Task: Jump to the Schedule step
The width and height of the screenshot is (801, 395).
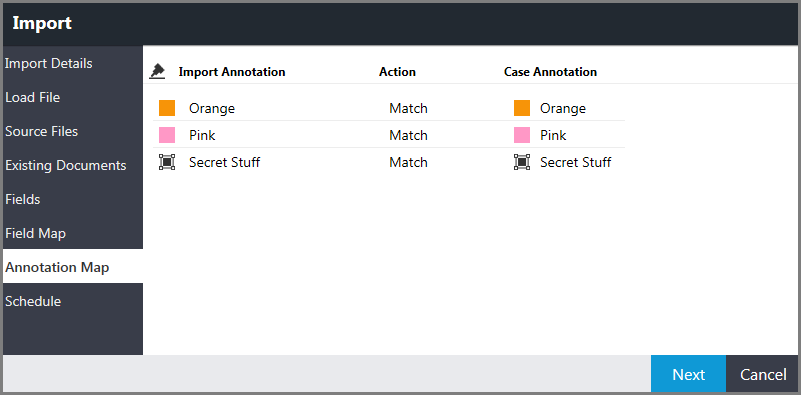Action: pos(73,301)
